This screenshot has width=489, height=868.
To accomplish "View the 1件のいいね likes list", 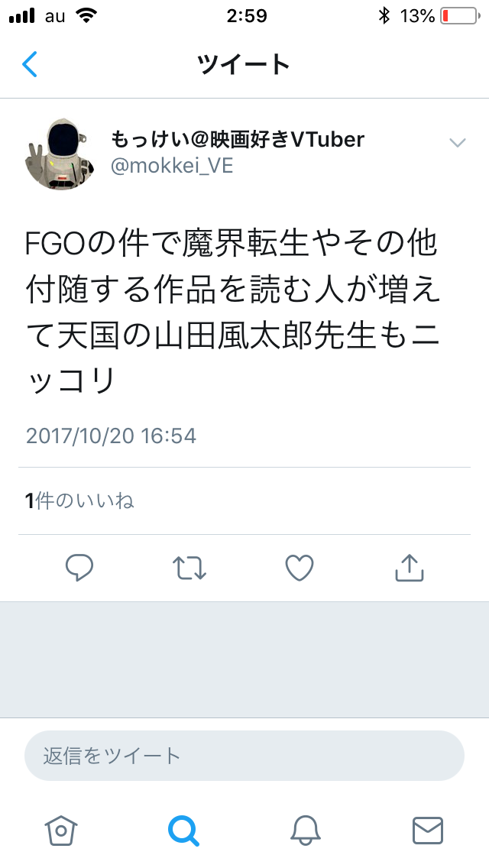I will (79, 501).
